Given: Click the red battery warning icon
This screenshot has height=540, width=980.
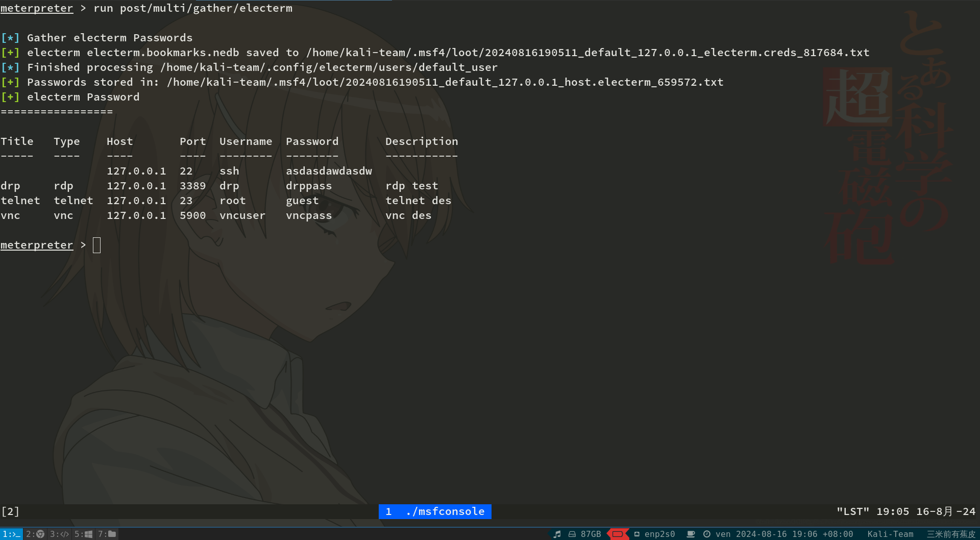Looking at the screenshot, I should [618, 534].
